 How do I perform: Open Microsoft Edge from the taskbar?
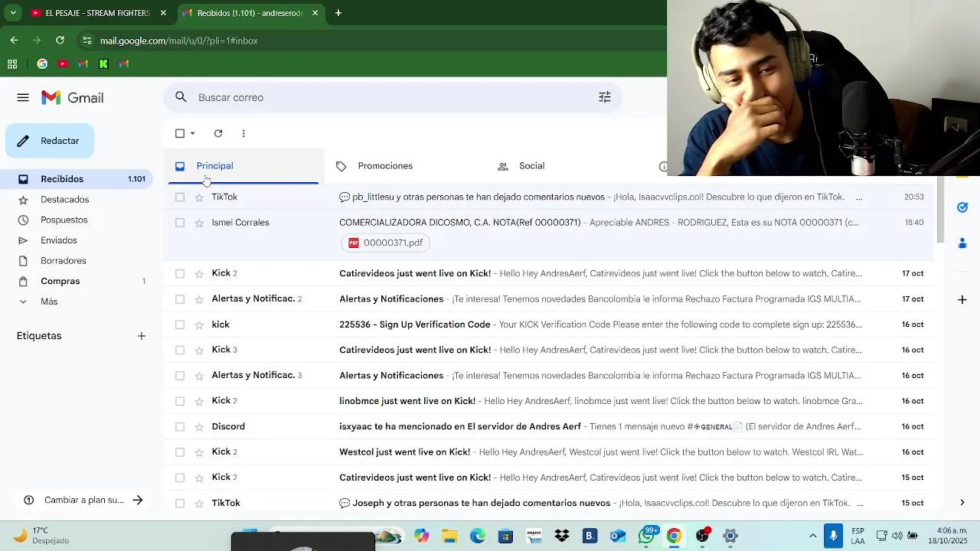(478, 536)
